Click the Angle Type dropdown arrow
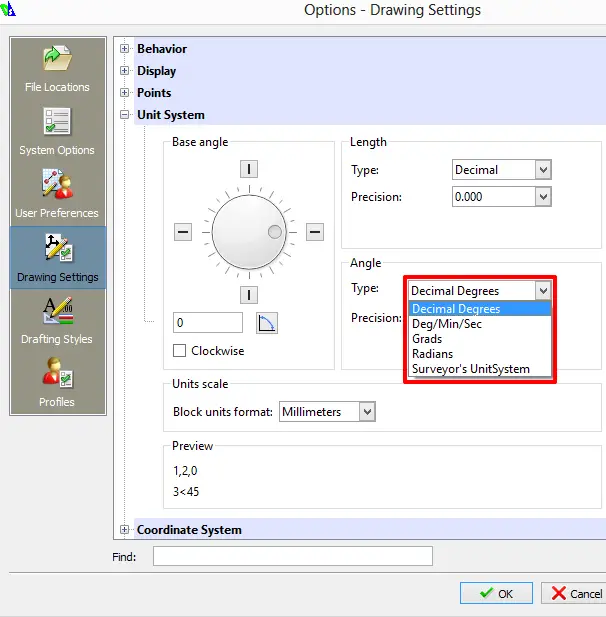The width and height of the screenshot is (606, 617). tap(543, 291)
